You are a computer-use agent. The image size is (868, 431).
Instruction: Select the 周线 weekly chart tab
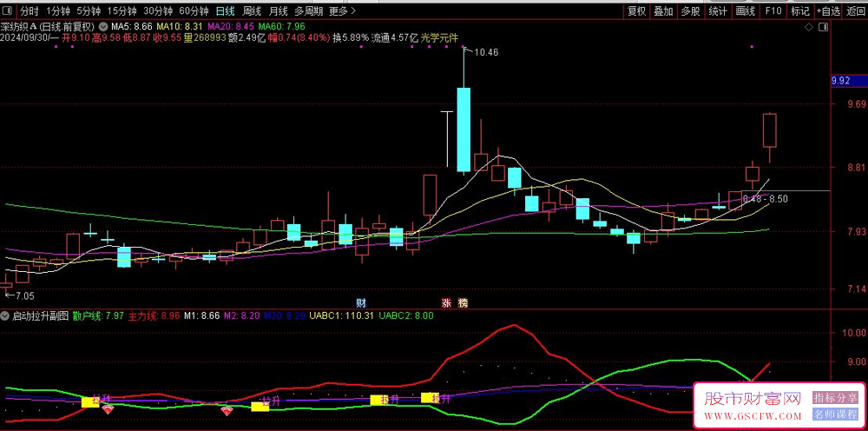252,10
